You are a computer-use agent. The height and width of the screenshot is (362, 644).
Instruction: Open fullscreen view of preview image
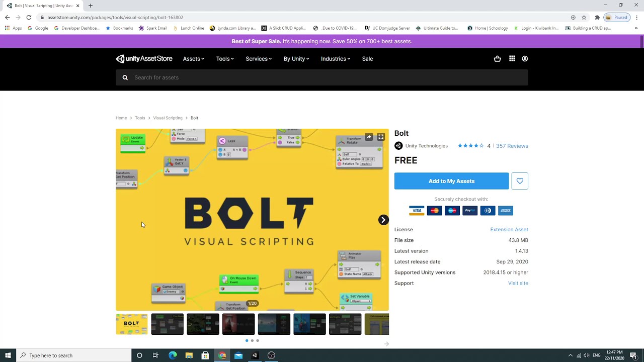pos(381,137)
